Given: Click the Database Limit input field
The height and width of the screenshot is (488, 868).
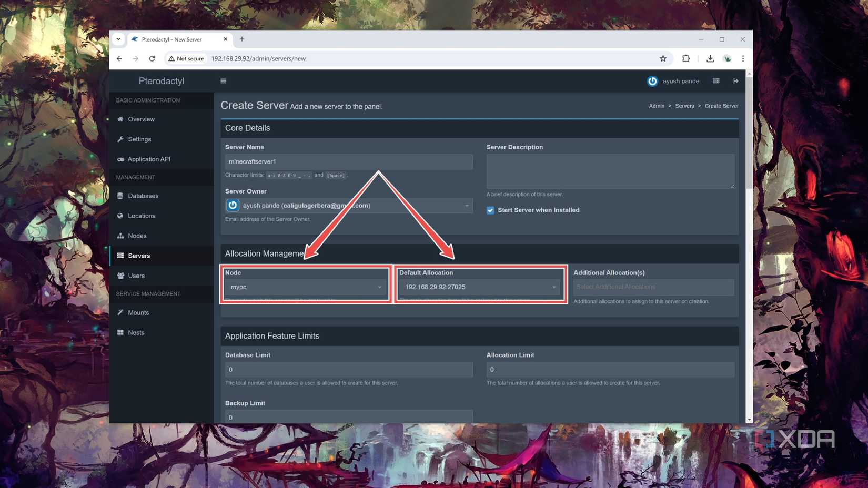Looking at the screenshot, I should coord(349,370).
